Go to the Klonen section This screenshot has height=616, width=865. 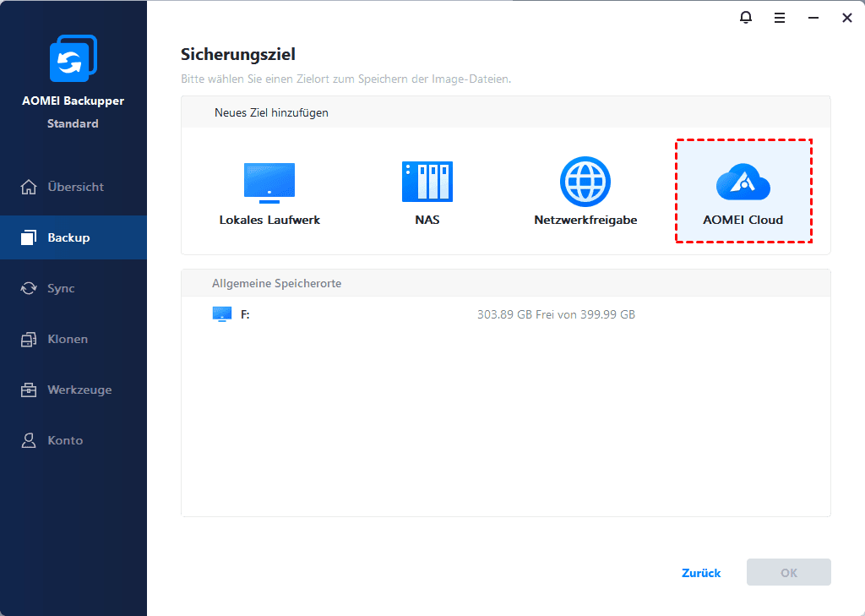[73, 339]
